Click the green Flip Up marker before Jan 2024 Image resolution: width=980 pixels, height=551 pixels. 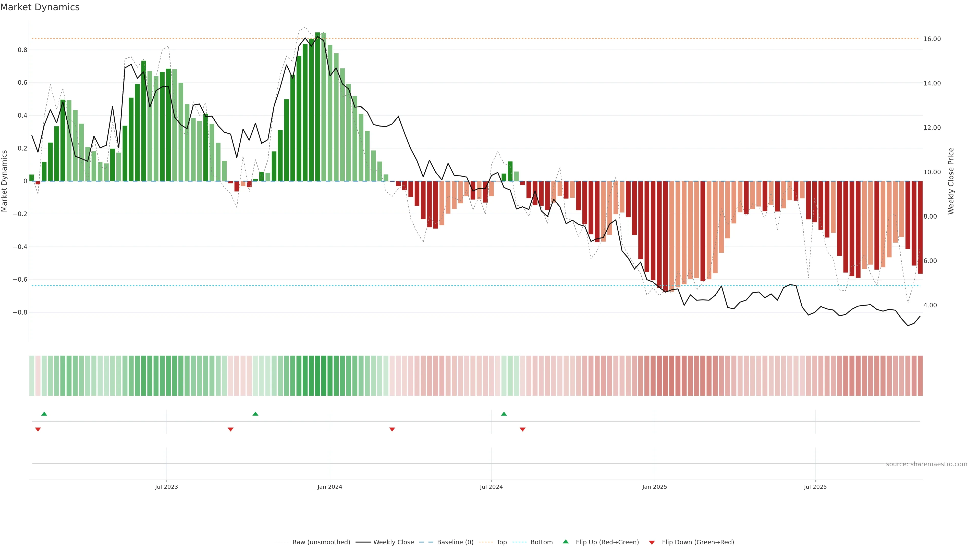[255, 414]
